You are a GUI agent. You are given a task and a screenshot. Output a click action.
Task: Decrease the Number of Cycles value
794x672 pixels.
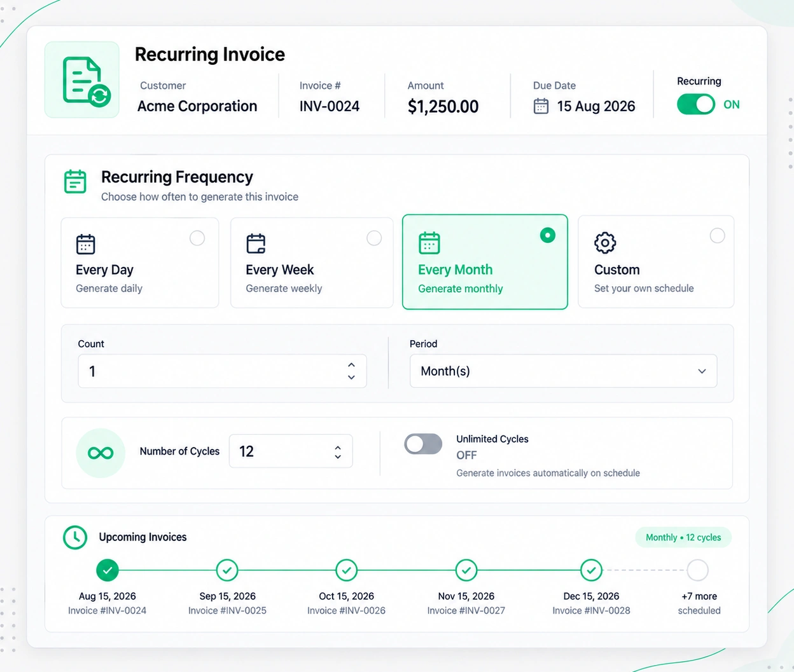point(338,456)
